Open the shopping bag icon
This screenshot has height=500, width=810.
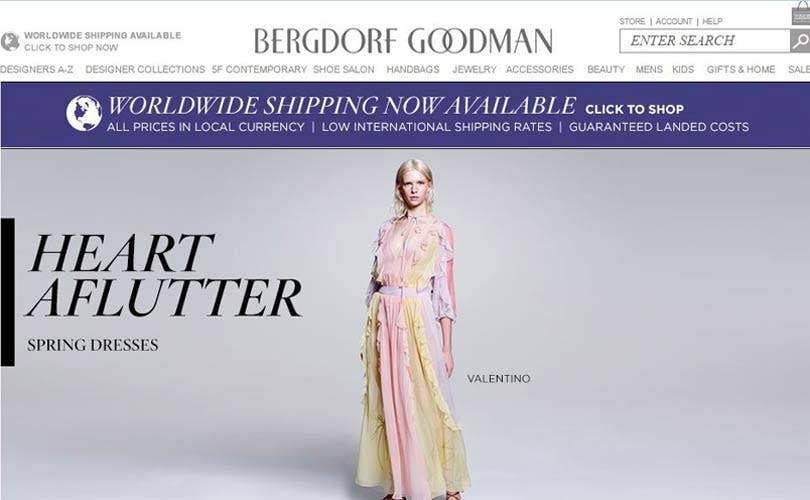(801, 14)
